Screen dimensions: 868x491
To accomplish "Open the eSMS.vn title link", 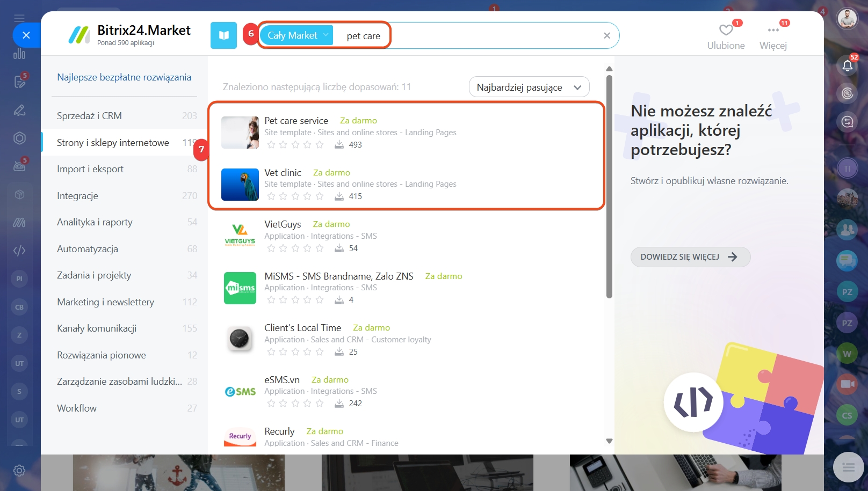I will pos(282,380).
